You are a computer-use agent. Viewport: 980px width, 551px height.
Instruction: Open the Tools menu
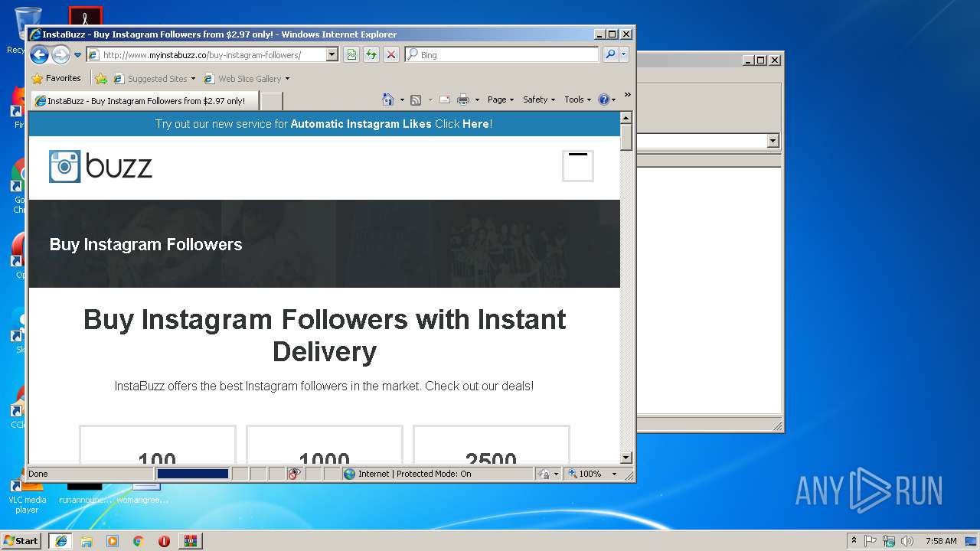(x=578, y=99)
